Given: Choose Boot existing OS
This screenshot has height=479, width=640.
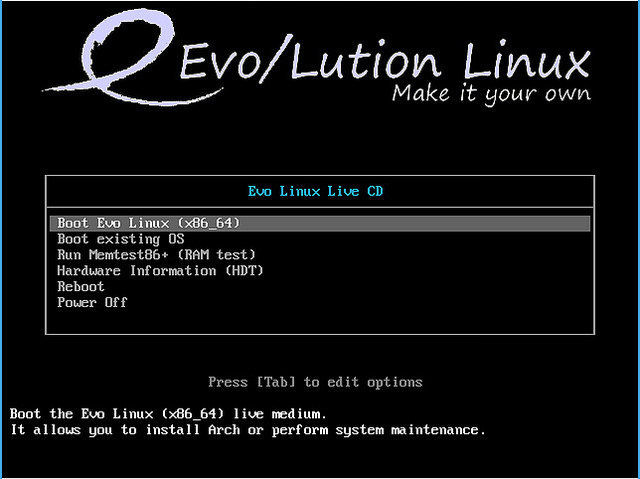Looking at the screenshot, I should click(120, 239).
